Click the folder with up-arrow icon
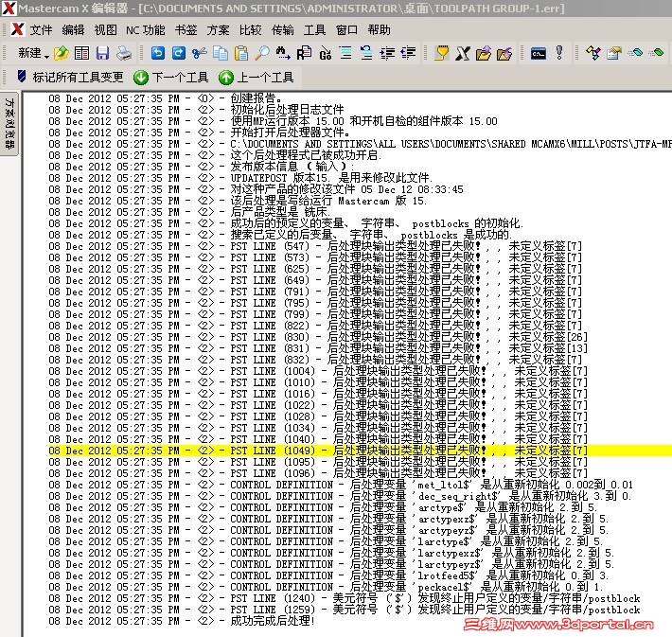The height and width of the screenshot is (637, 672). (x=484, y=53)
